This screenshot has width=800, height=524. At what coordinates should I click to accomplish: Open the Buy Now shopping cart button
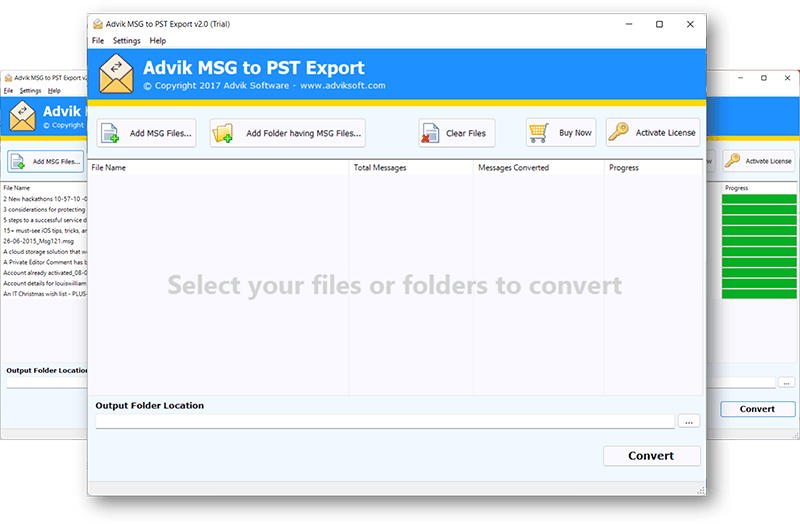point(561,133)
